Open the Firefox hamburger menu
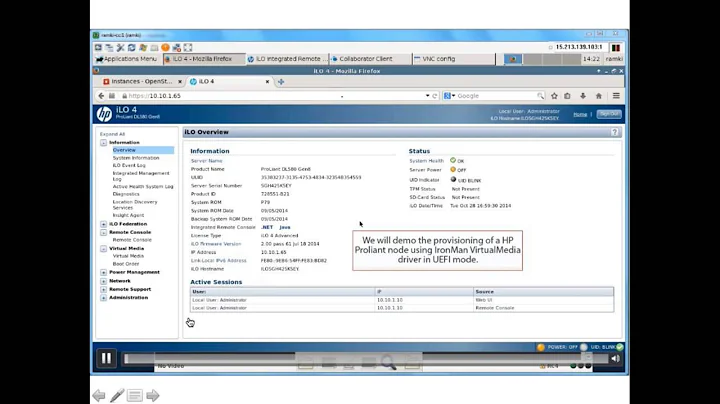This screenshot has width=720, height=404. click(616, 95)
